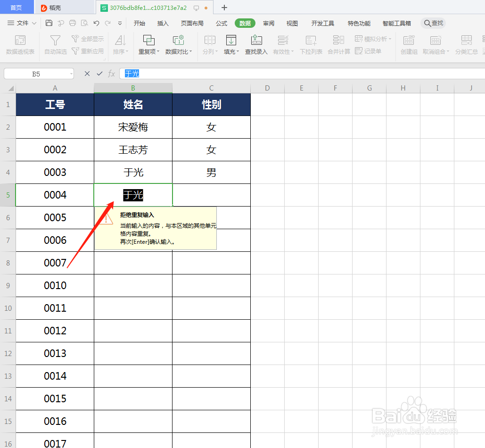This screenshot has height=448, width=485.
Task: Open the 文件 file menu dropdown
Action: (22, 23)
